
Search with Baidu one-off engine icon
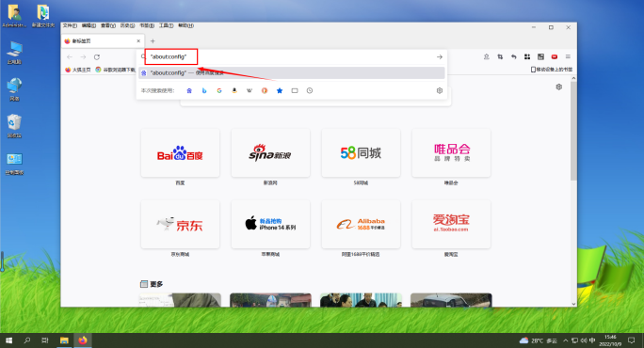pos(189,90)
